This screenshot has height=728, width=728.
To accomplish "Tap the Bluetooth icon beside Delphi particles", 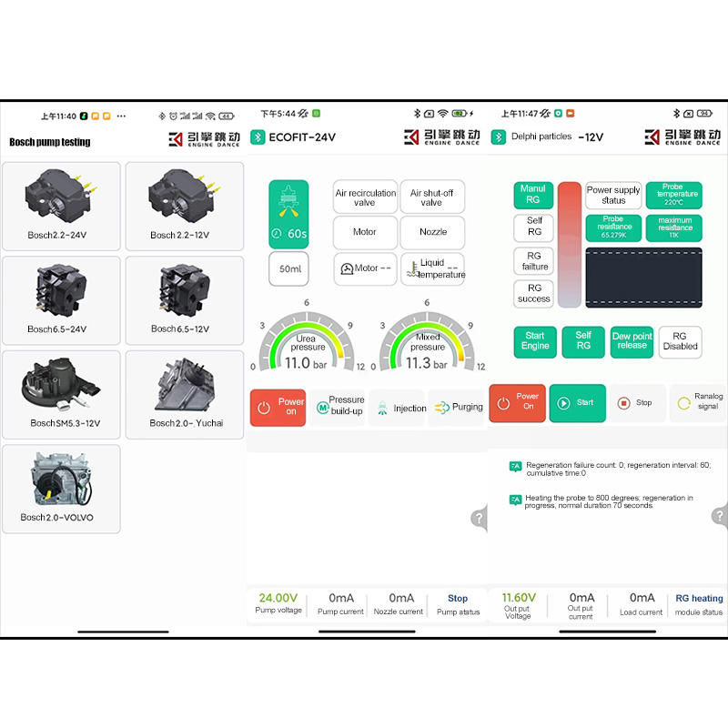I will tap(498, 137).
